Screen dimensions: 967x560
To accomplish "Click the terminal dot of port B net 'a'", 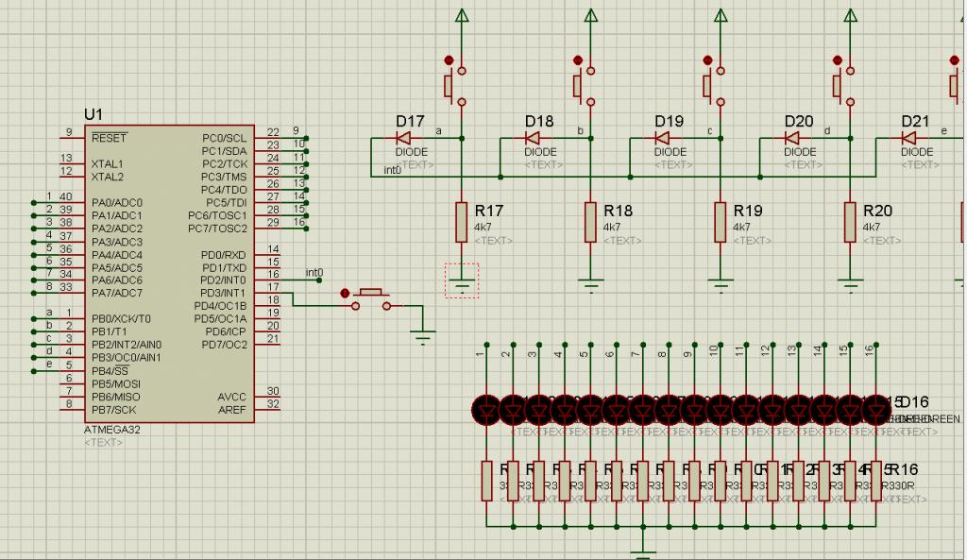I will pos(34,319).
